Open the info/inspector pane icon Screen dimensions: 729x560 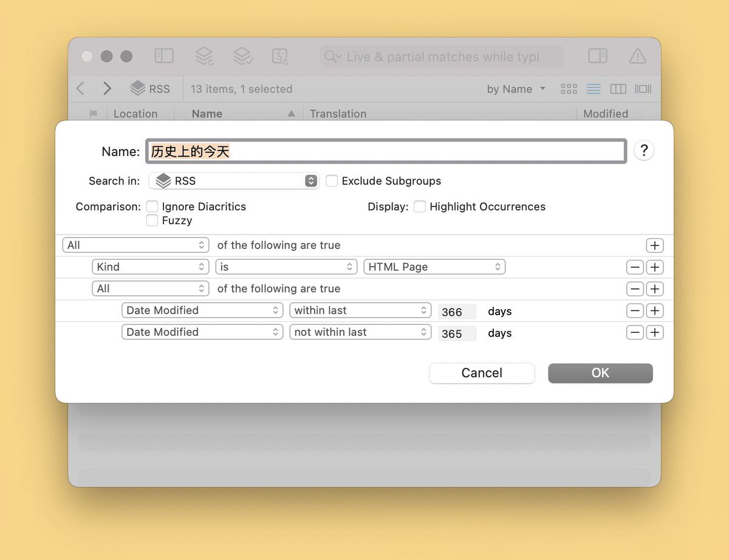click(x=597, y=56)
